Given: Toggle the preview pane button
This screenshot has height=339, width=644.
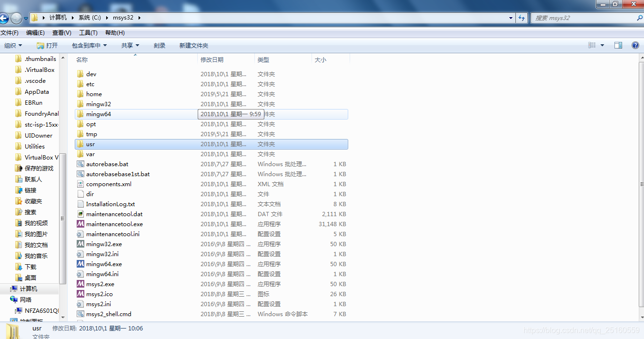Looking at the screenshot, I should (618, 45).
